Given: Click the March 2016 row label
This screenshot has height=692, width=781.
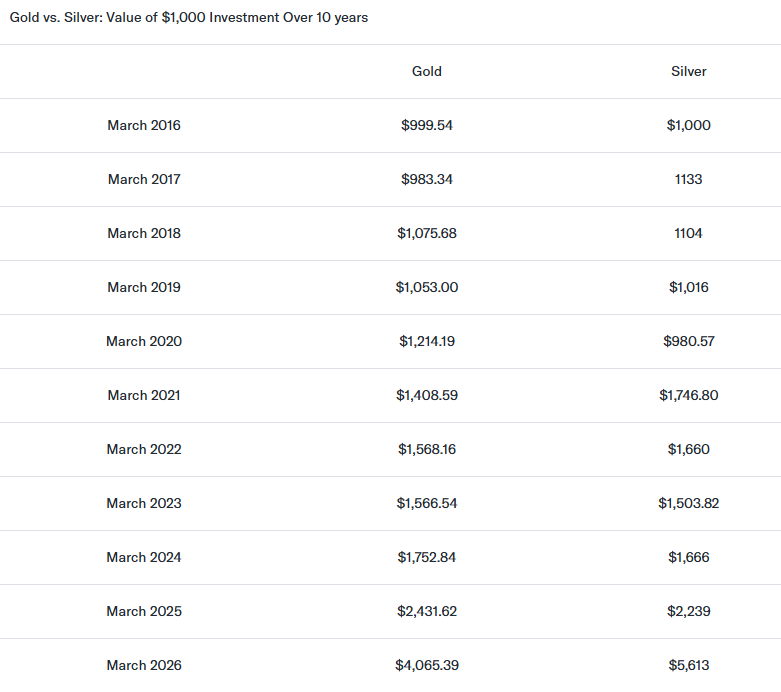Looking at the screenshot, I should click(x=144, y=126).
